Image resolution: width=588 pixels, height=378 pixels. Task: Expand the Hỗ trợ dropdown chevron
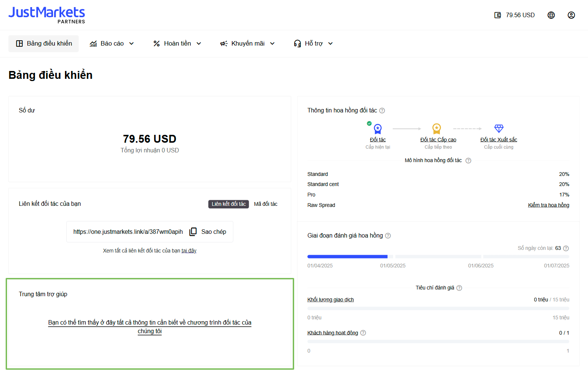330,44
